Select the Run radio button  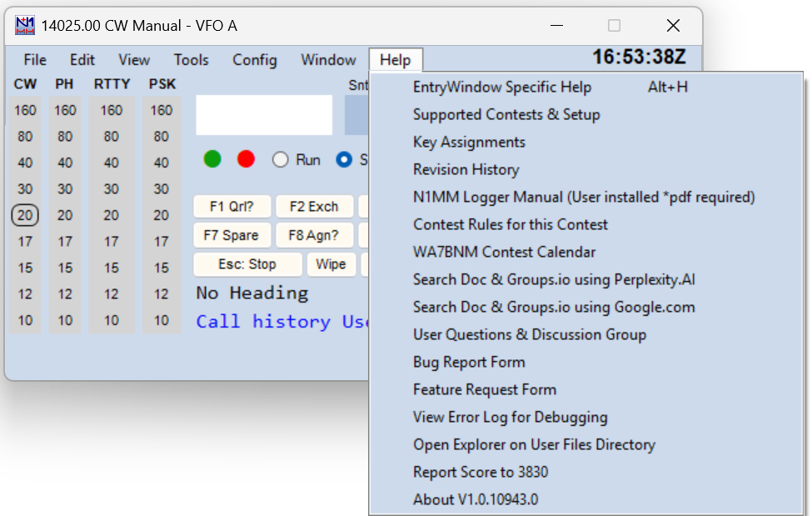click(281, 160)
